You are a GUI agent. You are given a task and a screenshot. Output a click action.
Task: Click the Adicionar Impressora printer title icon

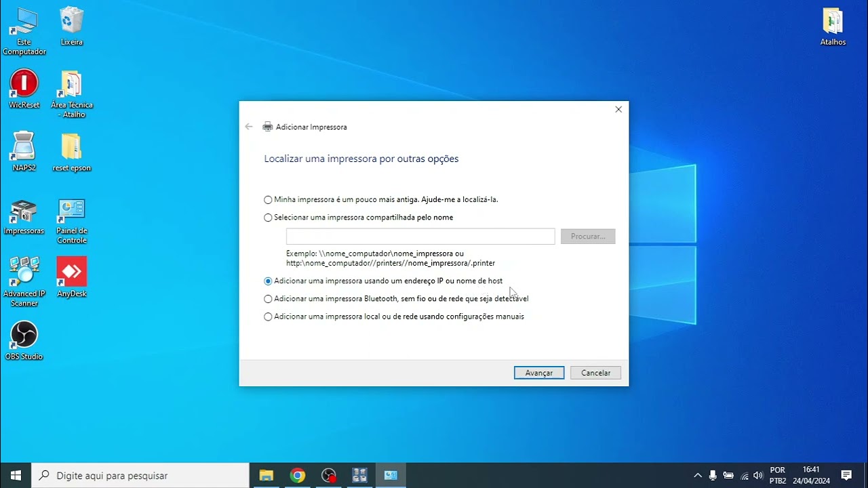tap(268, 127)
